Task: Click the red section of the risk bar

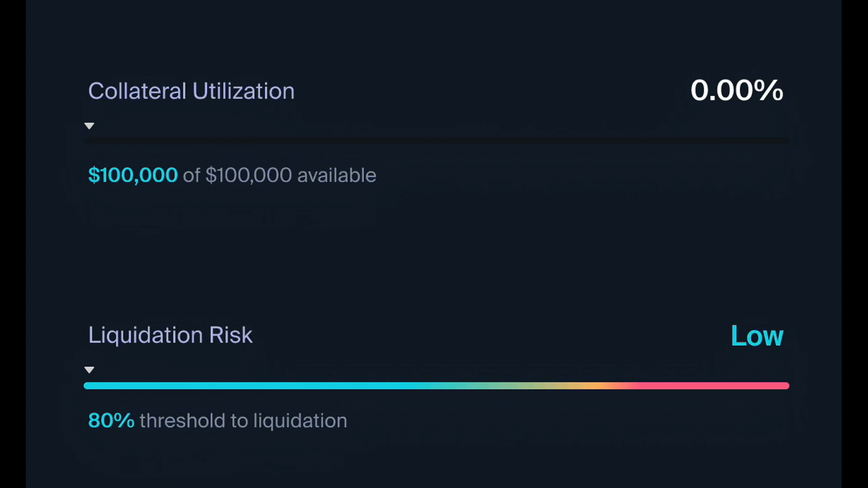Action: (x=712, y=386)
